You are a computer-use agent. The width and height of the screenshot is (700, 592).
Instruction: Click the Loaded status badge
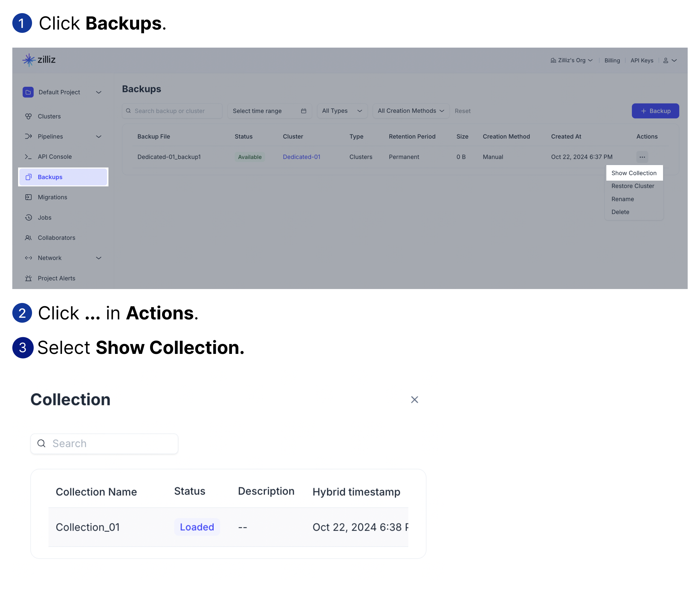coord(197,527)
